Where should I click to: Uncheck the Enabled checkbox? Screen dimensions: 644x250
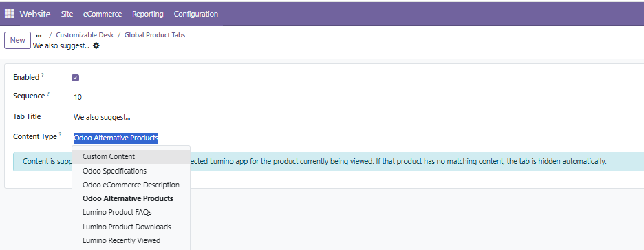coord(75,78)
